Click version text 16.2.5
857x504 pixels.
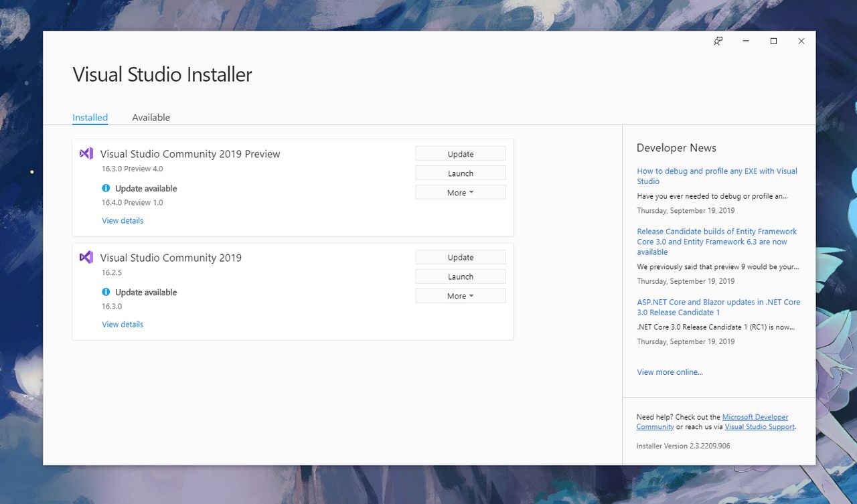(112, 272)
